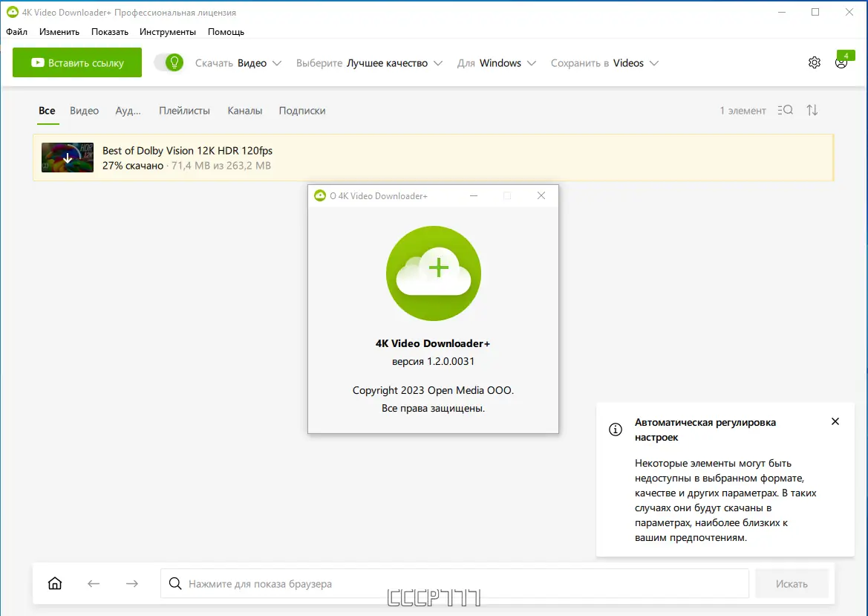Click the back navigation arrow
This screenshot has height=616, width=868.
94,583
